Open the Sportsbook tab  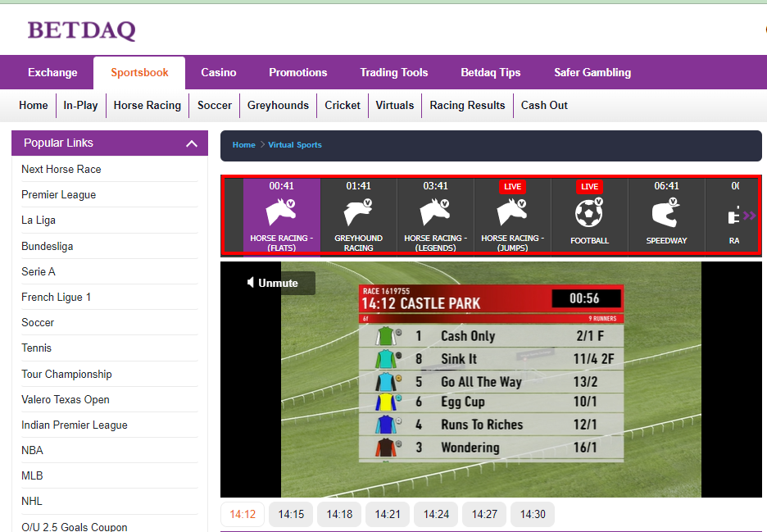[139, 72]
